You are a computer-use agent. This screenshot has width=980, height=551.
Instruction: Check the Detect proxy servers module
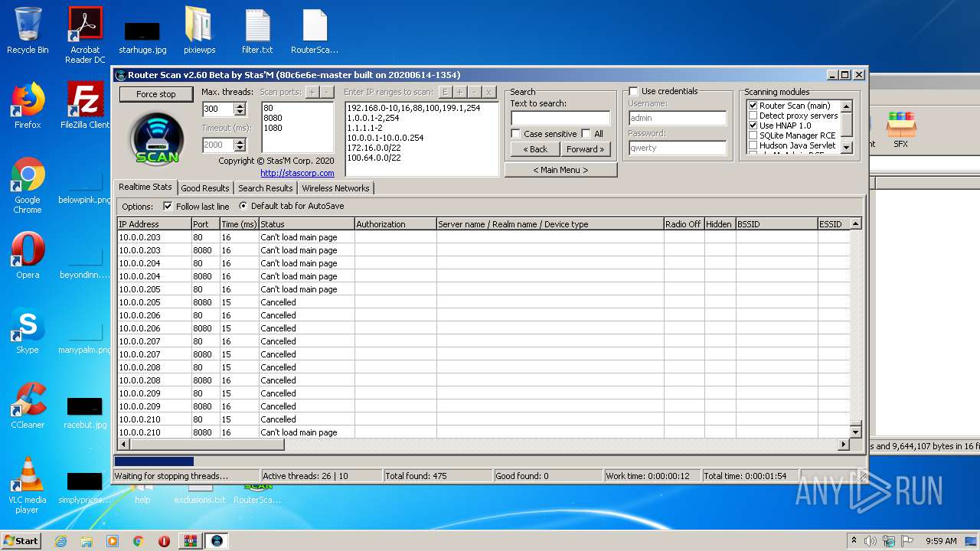pyautogui.click(x=753, y=116)
